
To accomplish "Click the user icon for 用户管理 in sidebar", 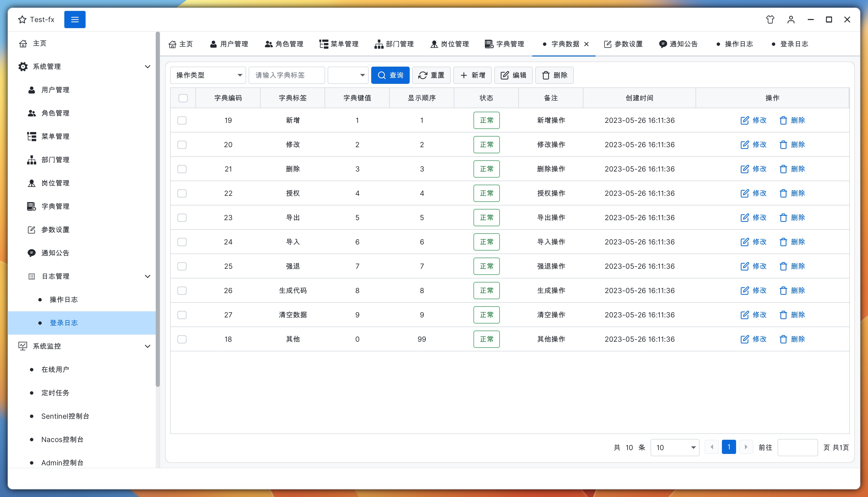I will (32, 90).
